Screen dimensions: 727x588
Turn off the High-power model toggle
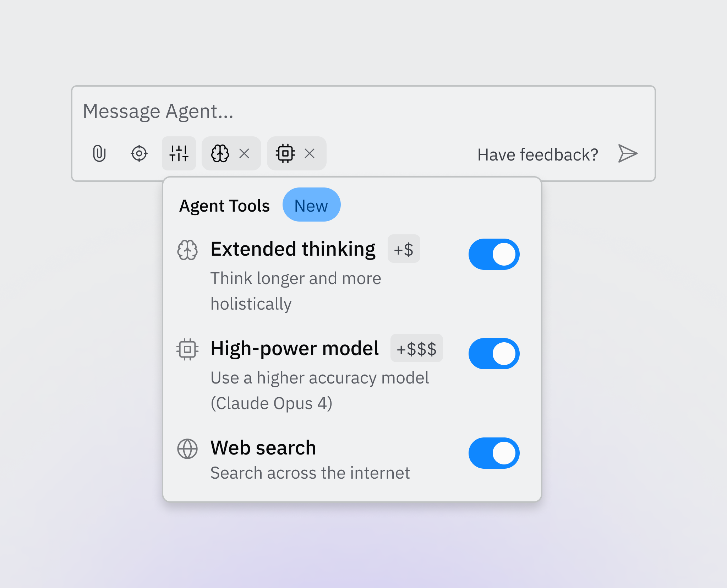pyautogui.click(x=494, y=354)
